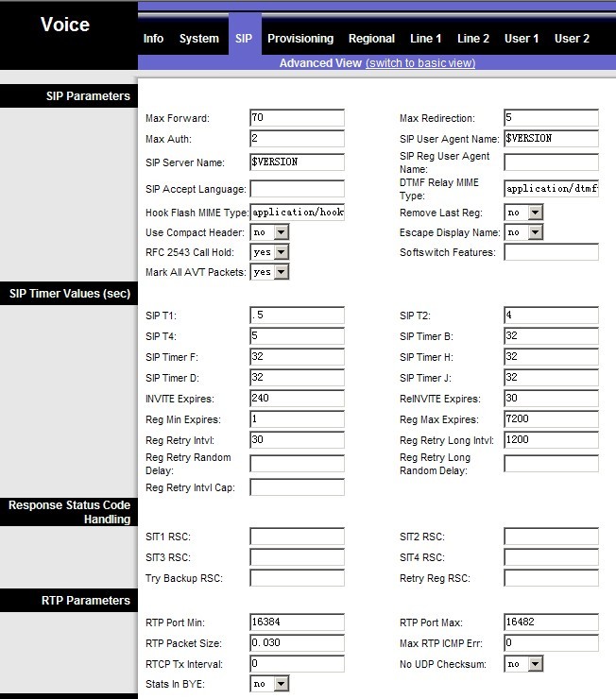616x699 pixels.
Task: Click the INVITE Expires field
Action: coord(298,398)
